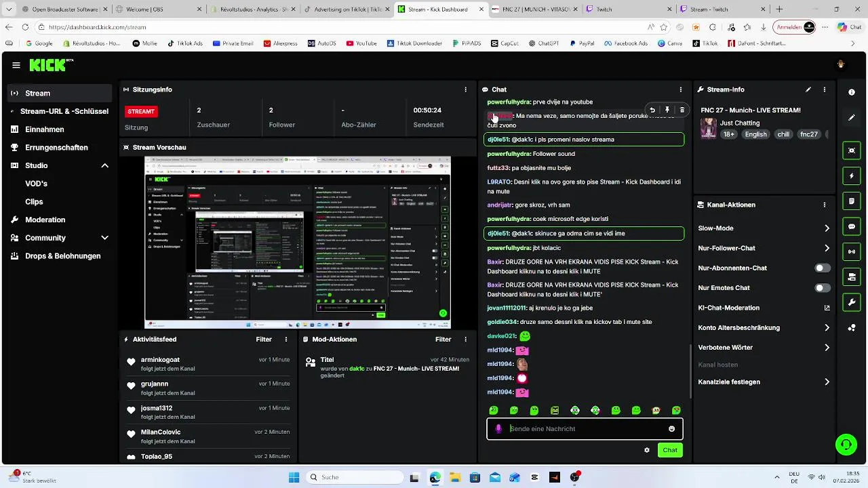Screen dimensions: 868x488
Task: Open emoji picker in chat input
Action: pyautogui.click(x=672, y=429)
